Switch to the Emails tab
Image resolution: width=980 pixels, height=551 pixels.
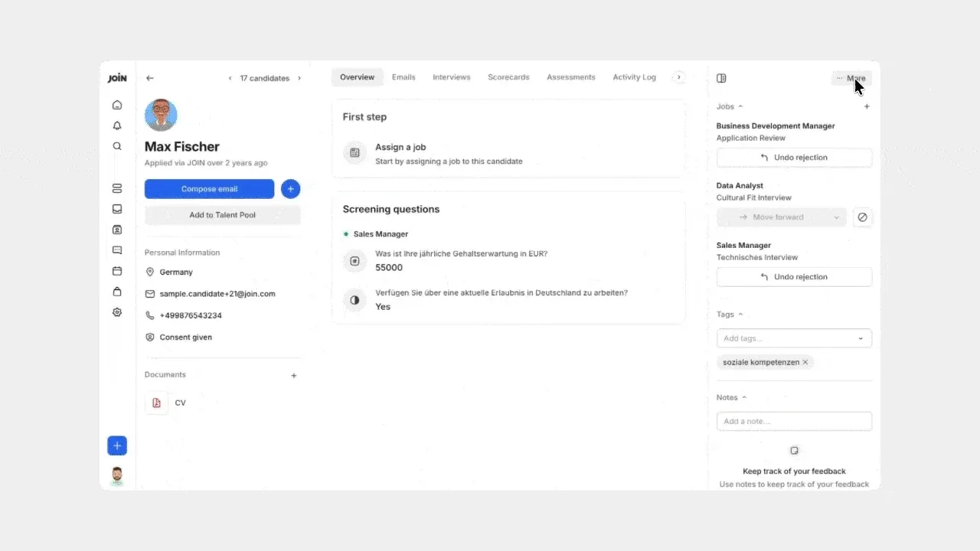click(403, 77)
